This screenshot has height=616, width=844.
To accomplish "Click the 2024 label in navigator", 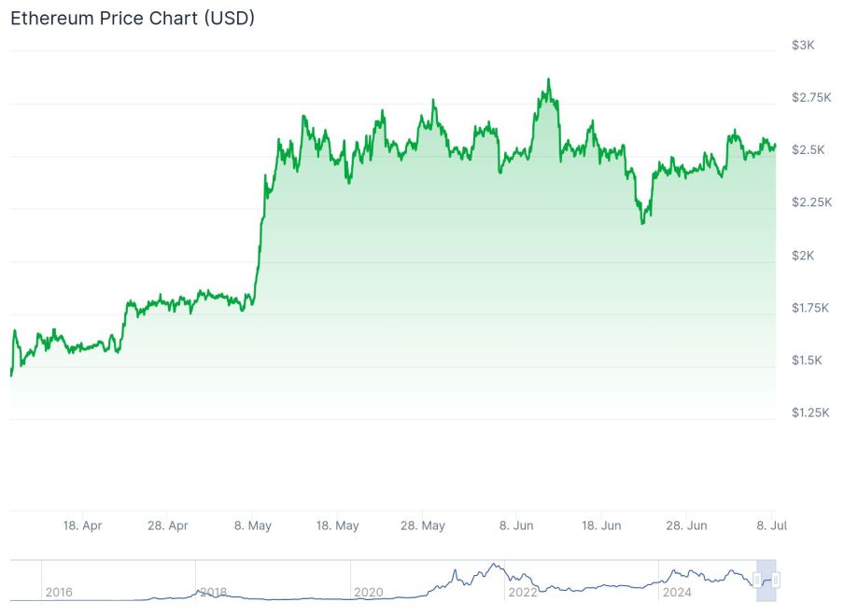I will tap(676, 592).
